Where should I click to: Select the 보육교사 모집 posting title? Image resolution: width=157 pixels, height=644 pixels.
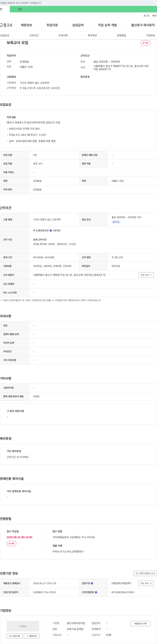[17, 43]
